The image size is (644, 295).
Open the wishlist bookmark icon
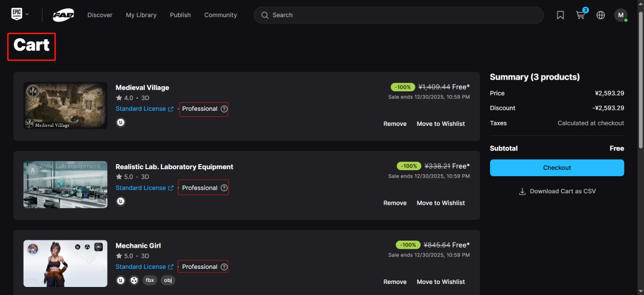point(560,15)
